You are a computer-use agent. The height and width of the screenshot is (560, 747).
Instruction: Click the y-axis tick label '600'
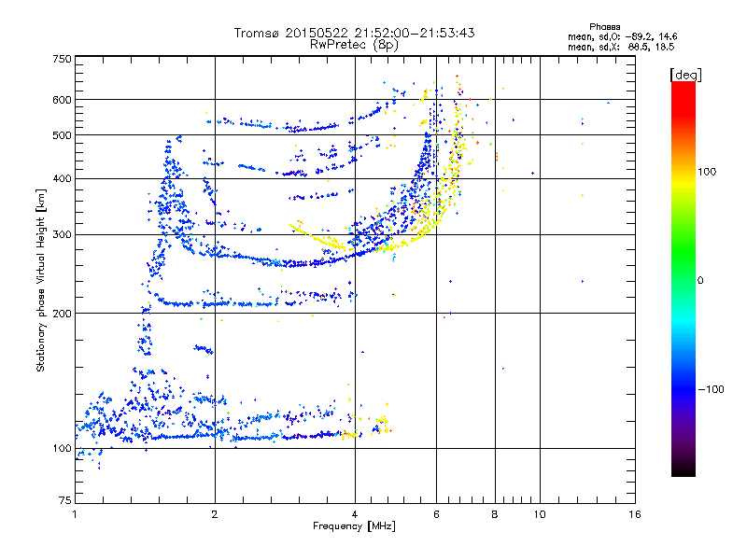point(63,100)
